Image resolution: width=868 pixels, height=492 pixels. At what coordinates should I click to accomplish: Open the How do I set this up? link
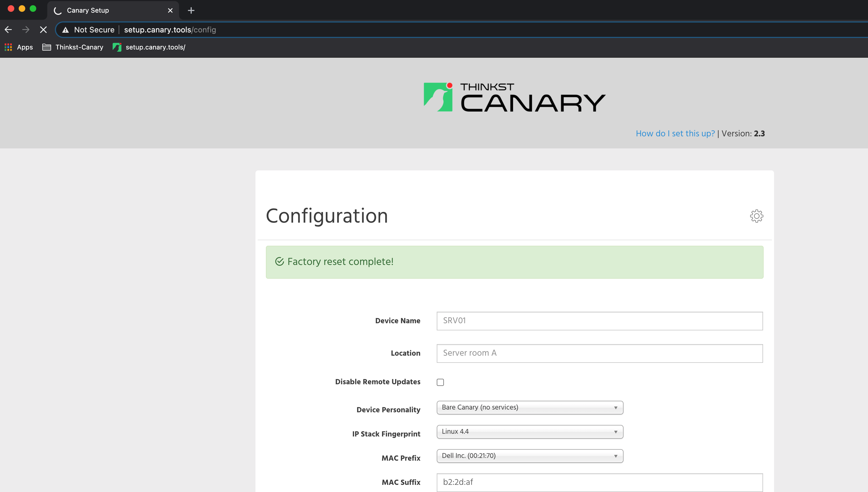pos(675,134)
